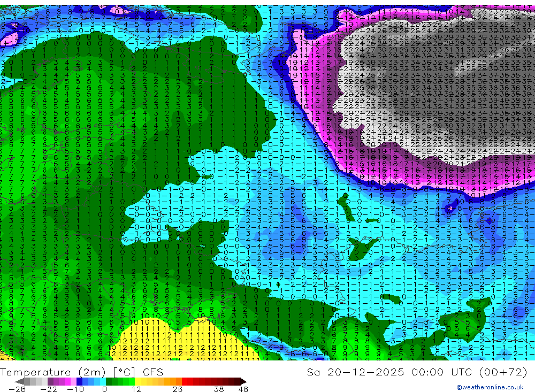This screenshot has height=392, width=535.
Task: Click the "-22" legend value
Action: point(49,389)
